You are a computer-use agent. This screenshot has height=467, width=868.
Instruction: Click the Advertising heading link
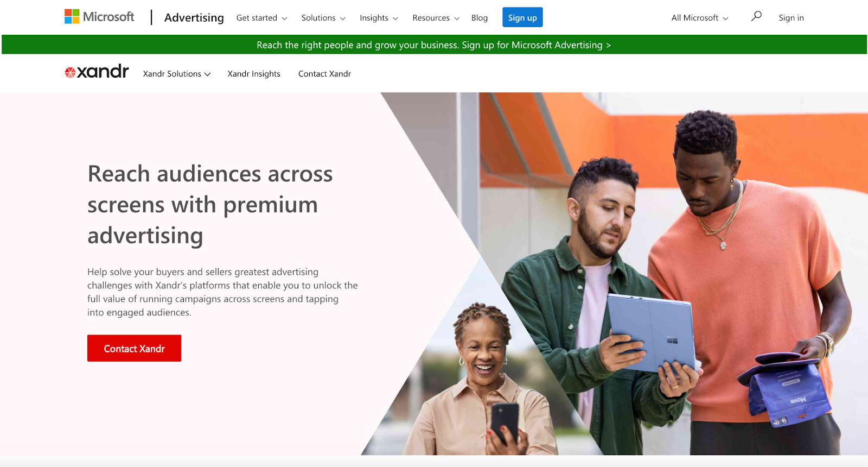tap(194, 17)
